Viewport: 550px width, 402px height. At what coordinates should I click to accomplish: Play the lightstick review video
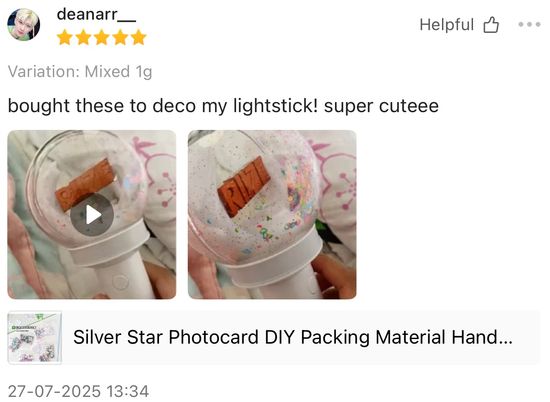[x=92, y=214]
